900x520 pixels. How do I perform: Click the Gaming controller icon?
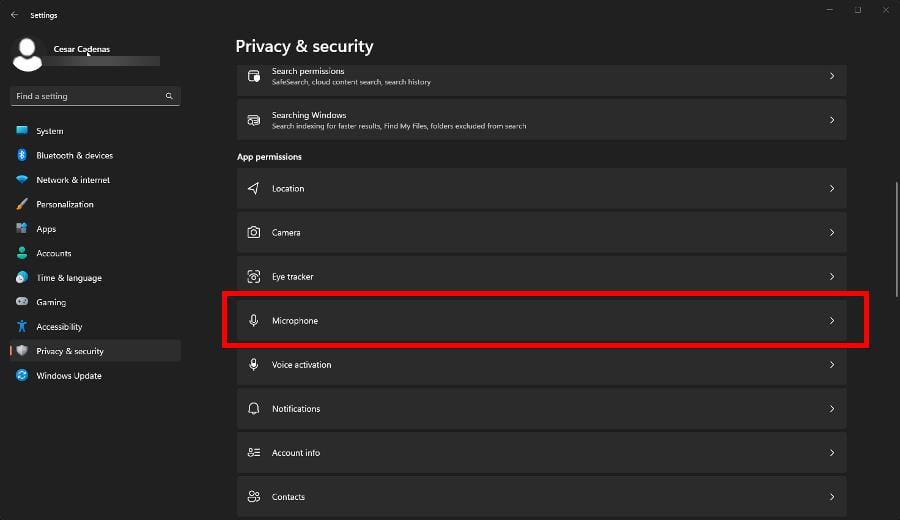(x=22, y=301)
